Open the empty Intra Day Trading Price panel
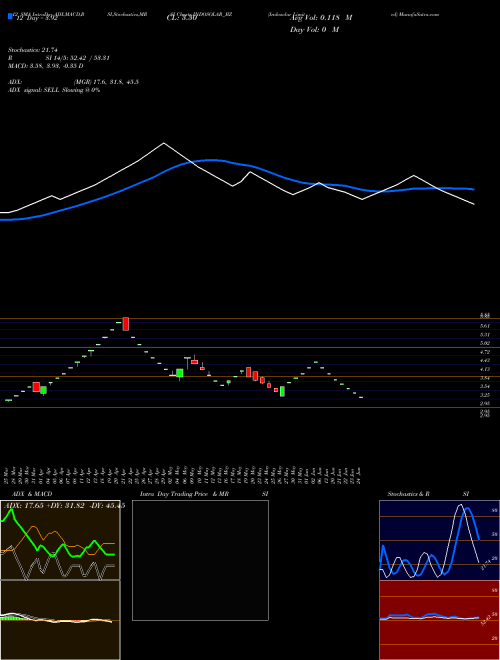This screenshot has height=660, width=500. 200,560
